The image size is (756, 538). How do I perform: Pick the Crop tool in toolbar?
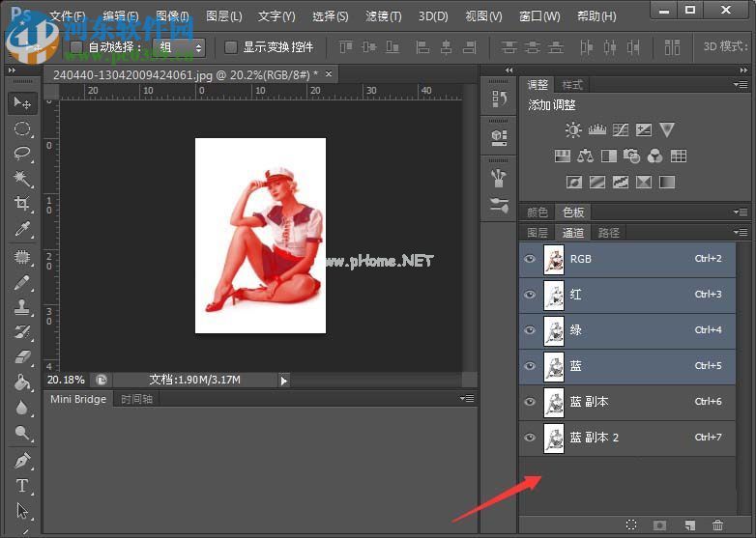(x=22, y=204)
